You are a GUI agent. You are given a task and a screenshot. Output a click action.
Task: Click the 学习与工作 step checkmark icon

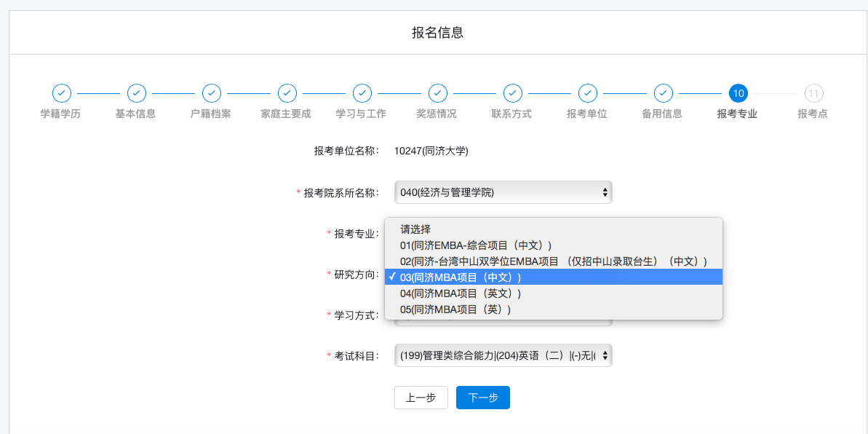(x=362, y=93)
